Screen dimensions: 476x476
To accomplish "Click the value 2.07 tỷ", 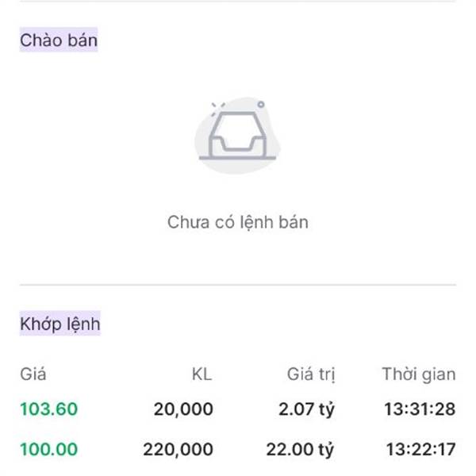I will click(x=306, y=409).
